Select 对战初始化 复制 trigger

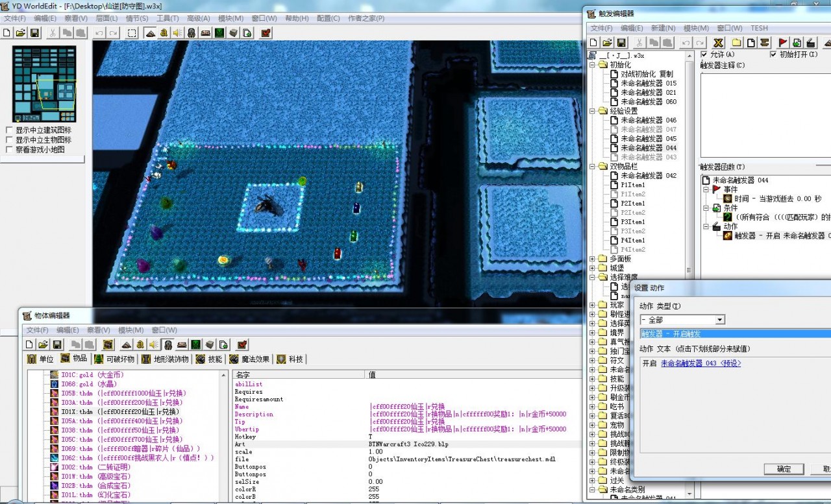[x=647, y=74]
